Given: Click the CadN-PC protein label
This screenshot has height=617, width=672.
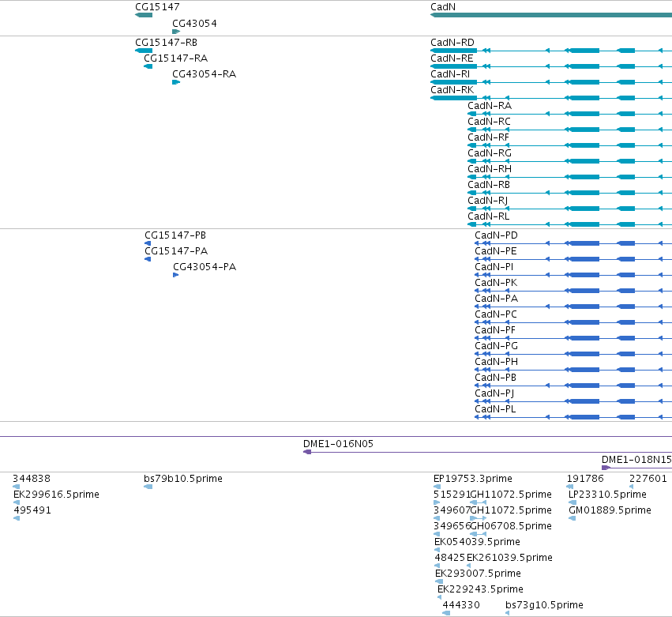Looking at the screenshot, I should click(x=496, y=314).
